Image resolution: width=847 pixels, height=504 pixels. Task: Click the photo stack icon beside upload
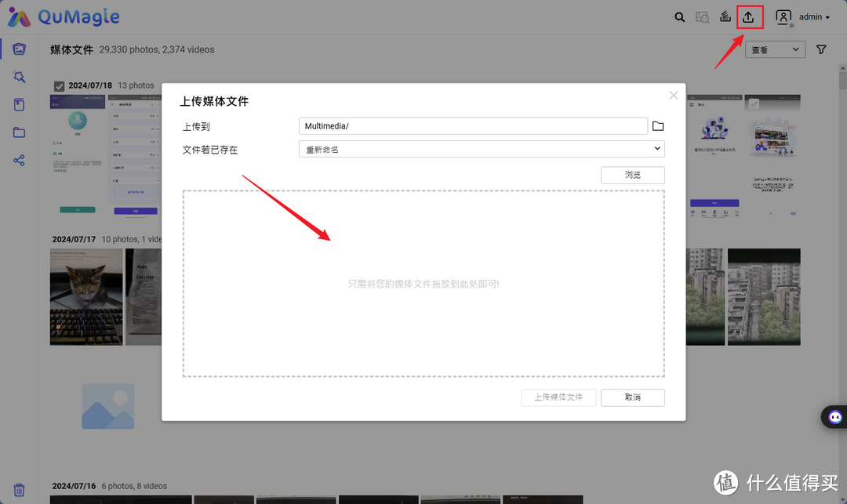(x=725, y=16)
